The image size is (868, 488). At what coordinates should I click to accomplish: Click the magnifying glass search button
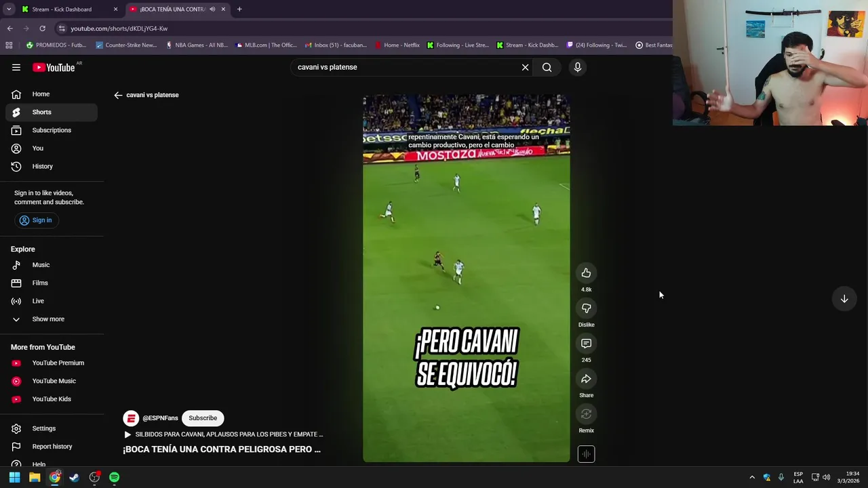coord(547,67)
